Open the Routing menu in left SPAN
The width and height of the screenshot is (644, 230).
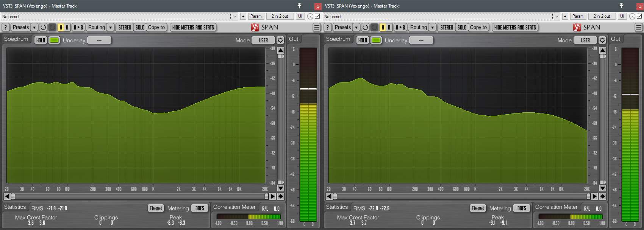[x=96, y=27]
